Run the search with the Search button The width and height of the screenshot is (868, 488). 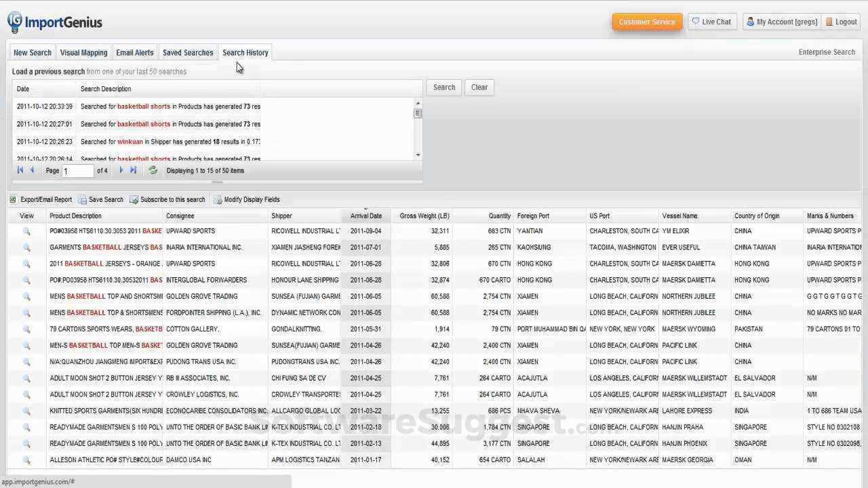point(443,87)
